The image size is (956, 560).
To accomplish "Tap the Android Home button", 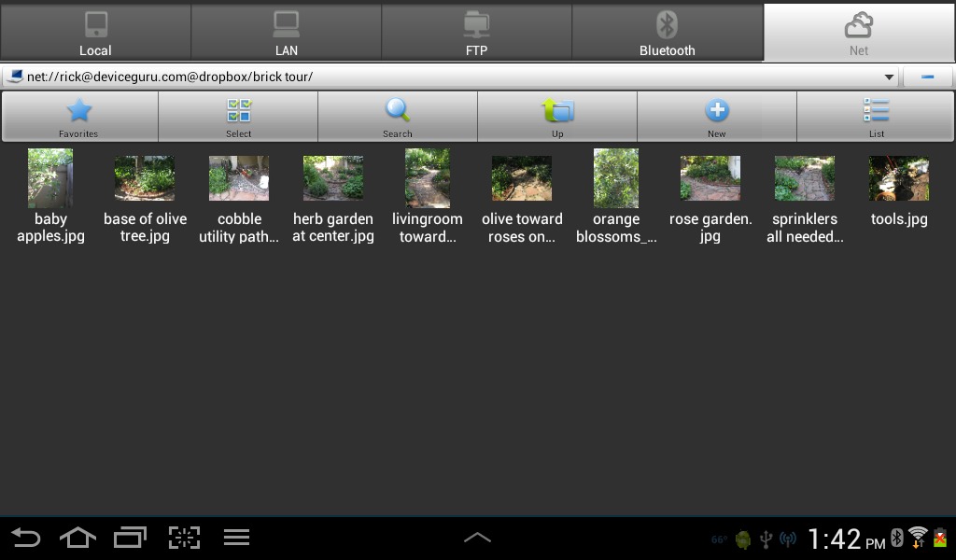I will pos(78,538).
